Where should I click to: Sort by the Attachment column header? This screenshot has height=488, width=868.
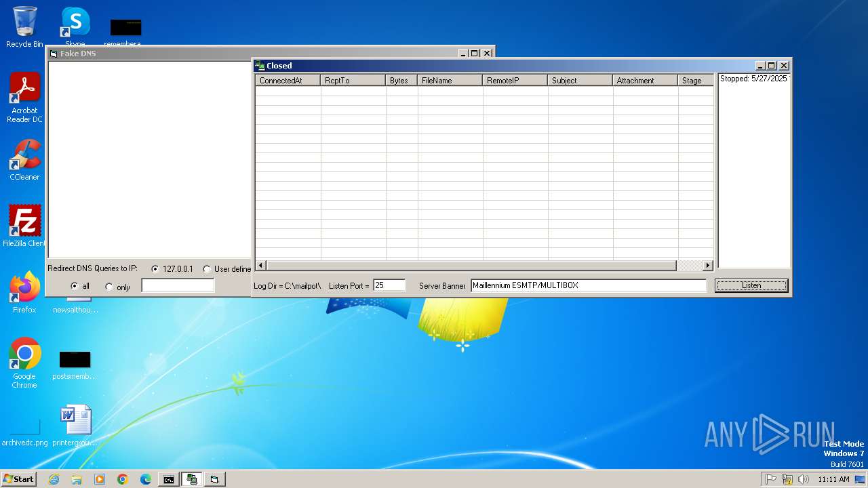click(646, 80)
